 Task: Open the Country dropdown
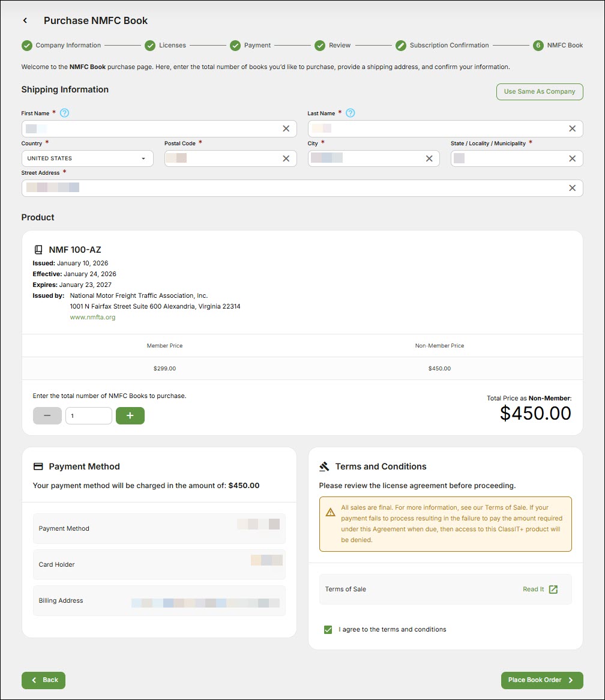(x=87, y=158)
